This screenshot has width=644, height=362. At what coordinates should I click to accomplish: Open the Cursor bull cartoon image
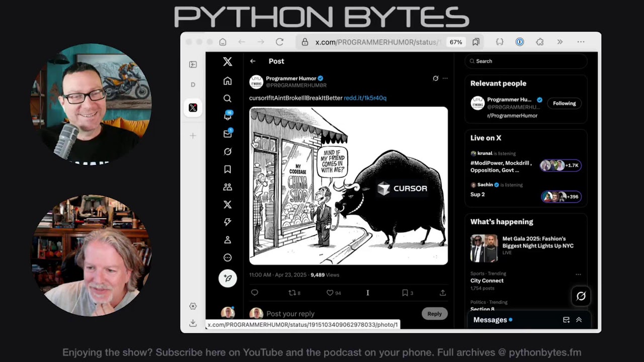[348, 186]
